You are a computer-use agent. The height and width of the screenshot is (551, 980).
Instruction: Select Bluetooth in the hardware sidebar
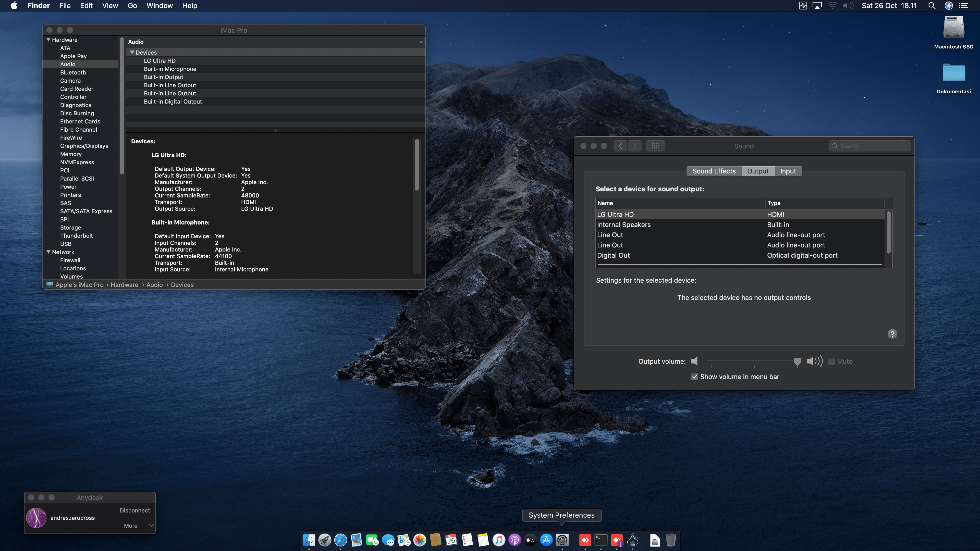click(x=73, y=72)
